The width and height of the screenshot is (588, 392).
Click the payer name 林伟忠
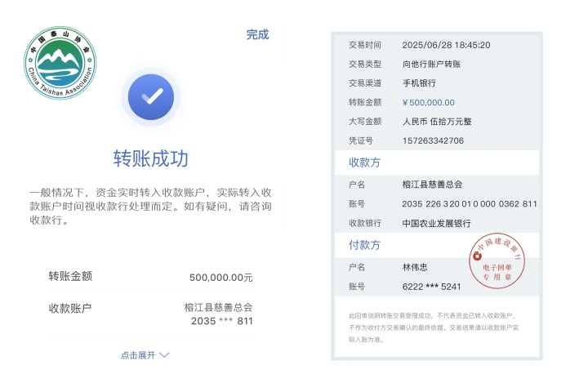click(x=415, y=267)
